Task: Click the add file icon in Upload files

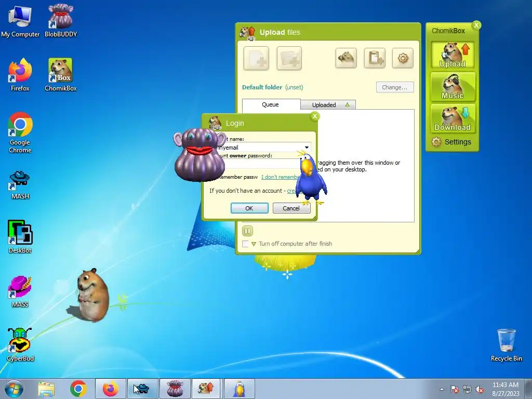Action: click(x=256, y=58)
